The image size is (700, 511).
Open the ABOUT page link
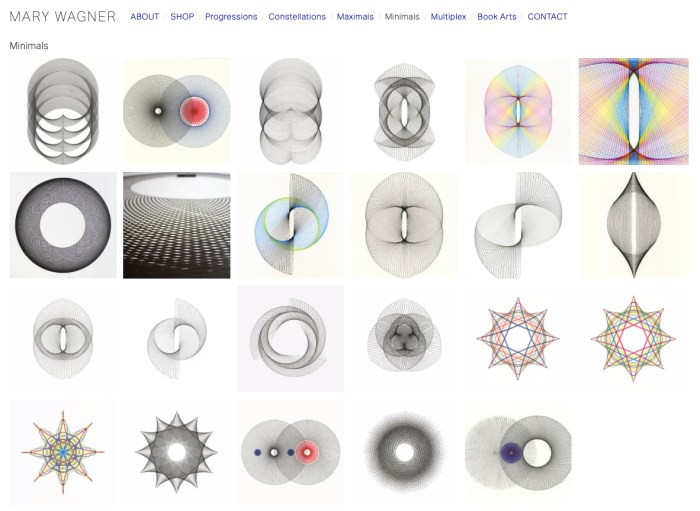coord(144,17)
